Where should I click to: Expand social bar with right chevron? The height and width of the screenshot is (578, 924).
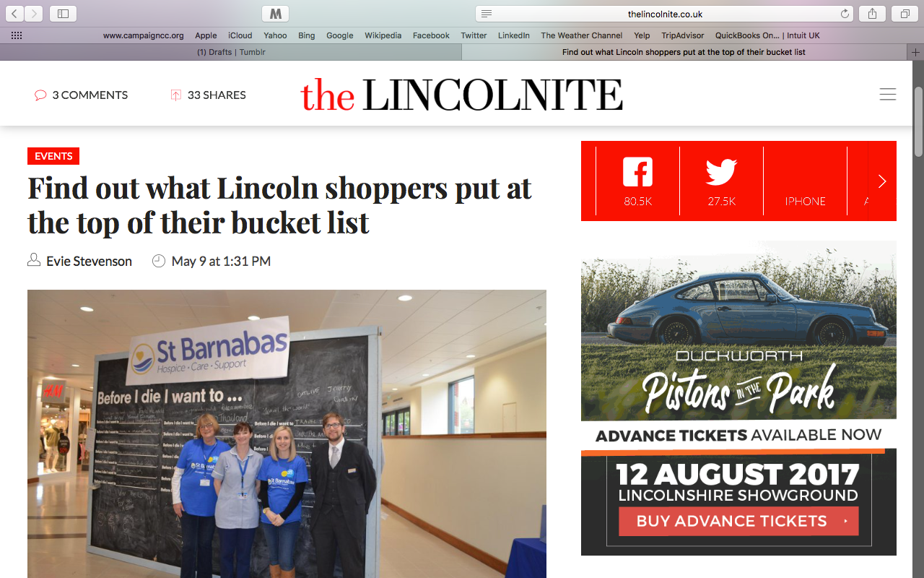[882, 181]
